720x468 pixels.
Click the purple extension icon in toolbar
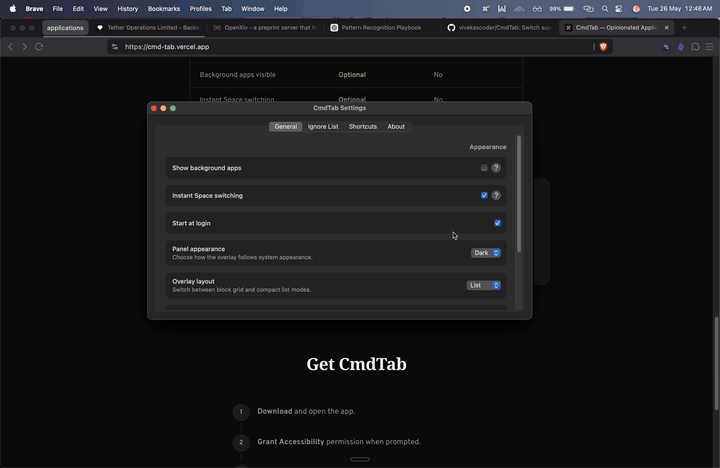[x=681, y=46]
